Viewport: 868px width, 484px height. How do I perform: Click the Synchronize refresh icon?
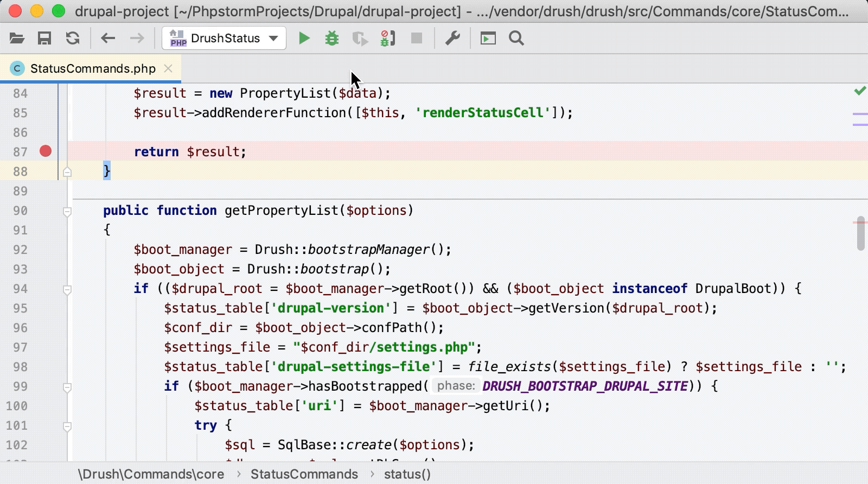pyautogui.click(x=73, y=39)
